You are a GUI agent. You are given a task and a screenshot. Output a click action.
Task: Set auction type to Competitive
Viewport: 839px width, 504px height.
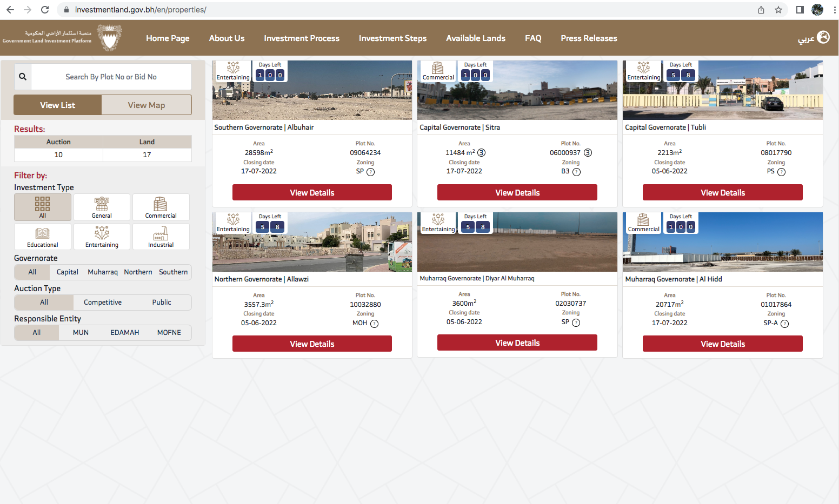click(x=103, y=303)
